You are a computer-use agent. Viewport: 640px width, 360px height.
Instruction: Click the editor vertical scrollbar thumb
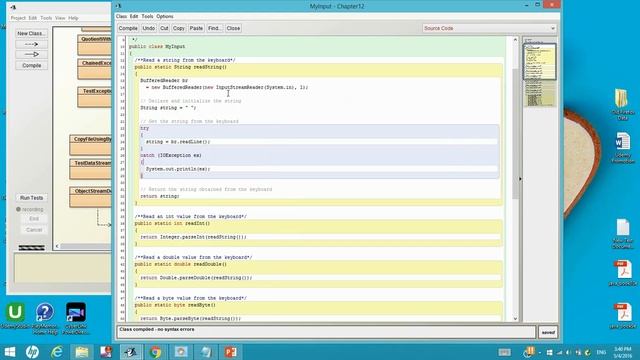pyautogui.click(x=515, y=134)
